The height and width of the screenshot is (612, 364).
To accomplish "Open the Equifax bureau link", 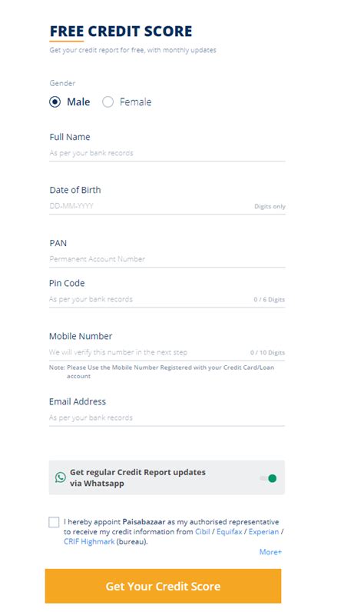I will pyautogui.click(x=229, y=531).
